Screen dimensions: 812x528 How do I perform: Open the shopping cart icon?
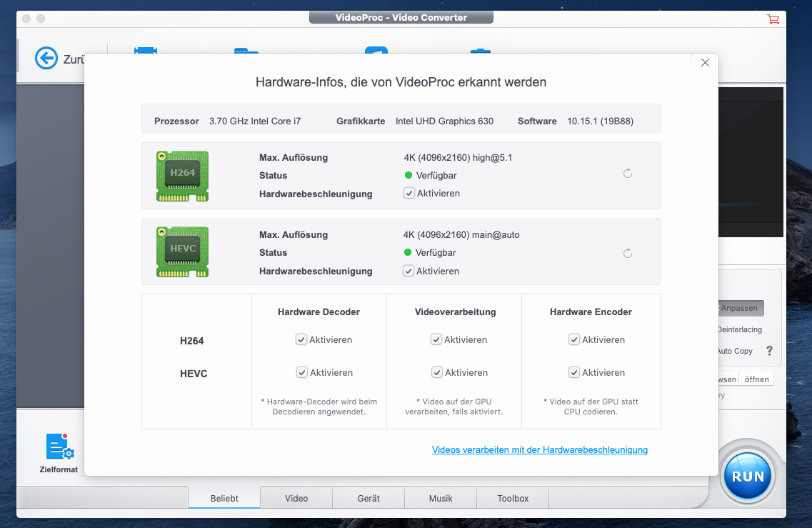coord(773,20)
